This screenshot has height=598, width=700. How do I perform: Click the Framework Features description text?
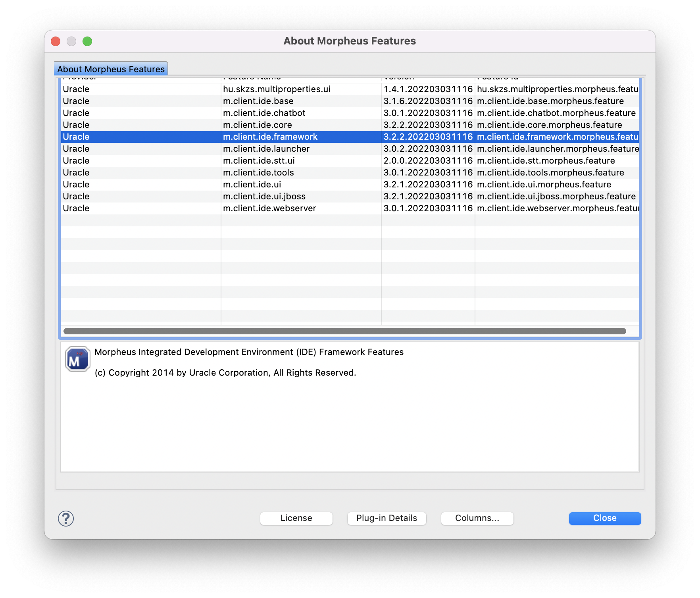tap(249, 352)
